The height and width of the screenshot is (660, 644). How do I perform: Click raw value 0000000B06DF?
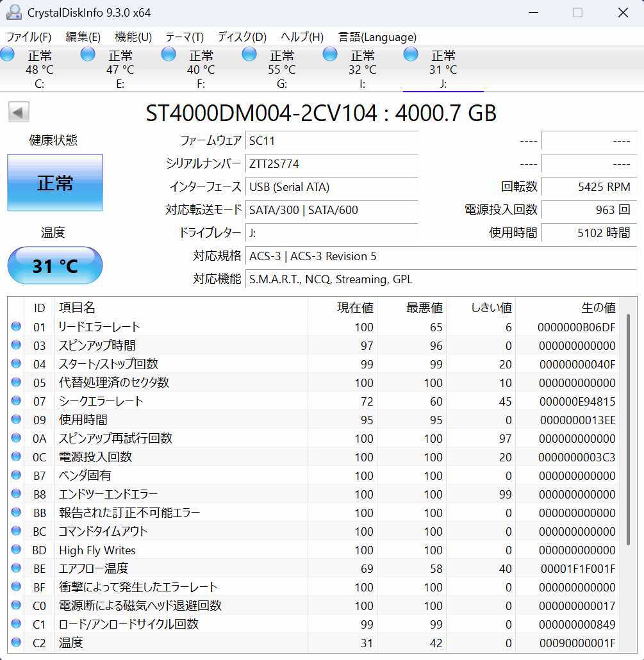(576, 327)
